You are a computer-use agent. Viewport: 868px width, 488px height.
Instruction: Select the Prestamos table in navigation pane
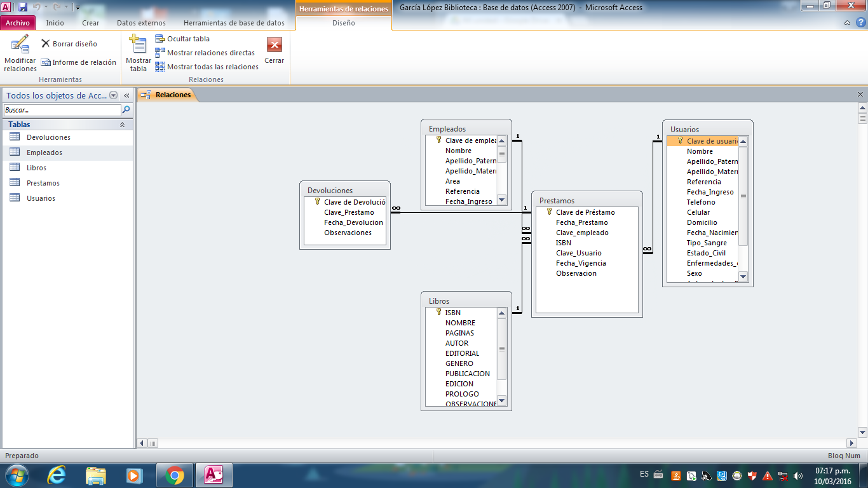click(x=43, y=183)
